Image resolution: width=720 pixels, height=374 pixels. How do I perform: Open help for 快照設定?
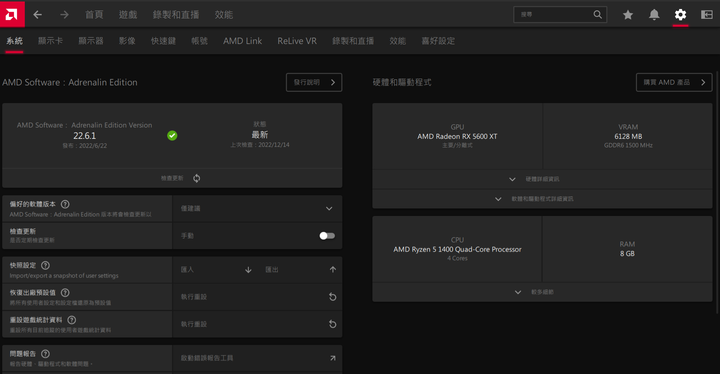pos(45,265)
